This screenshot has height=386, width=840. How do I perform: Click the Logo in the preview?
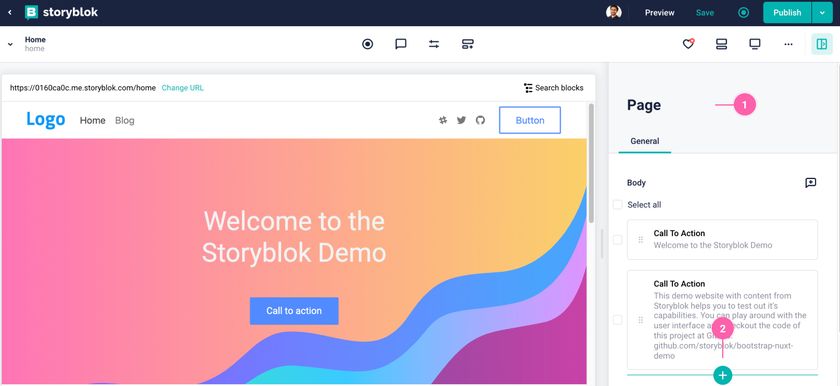[x=46, y=119]
